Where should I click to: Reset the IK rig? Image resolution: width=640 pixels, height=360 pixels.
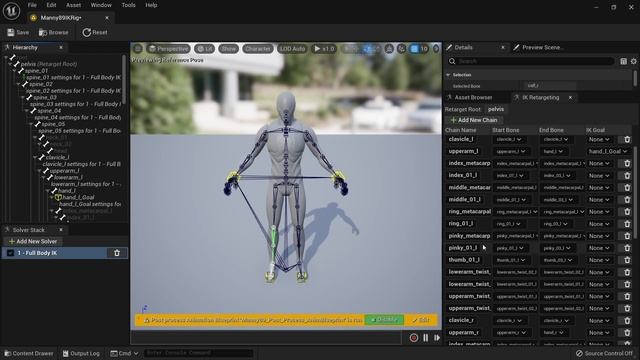95,32
